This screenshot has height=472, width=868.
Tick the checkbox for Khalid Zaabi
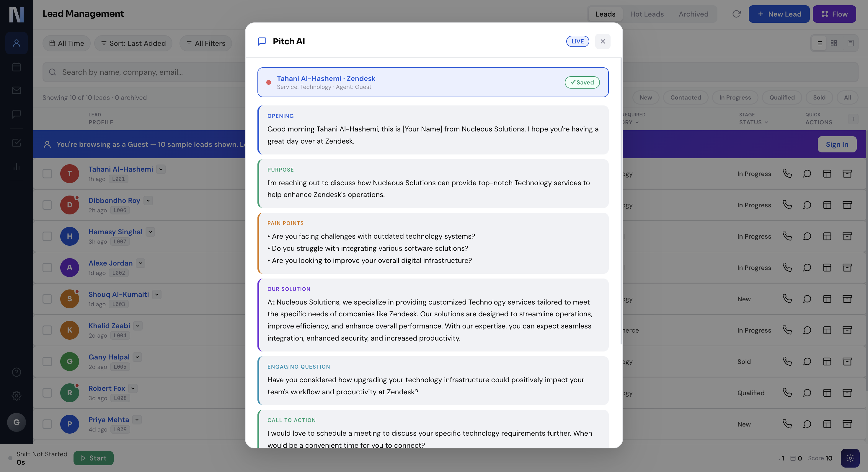tap(47, 331)
